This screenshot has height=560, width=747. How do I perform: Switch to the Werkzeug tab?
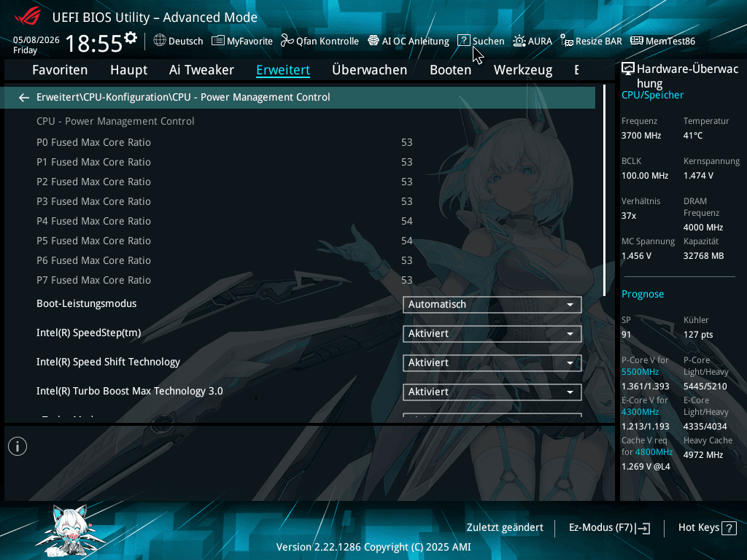click(x=523, y=70)
